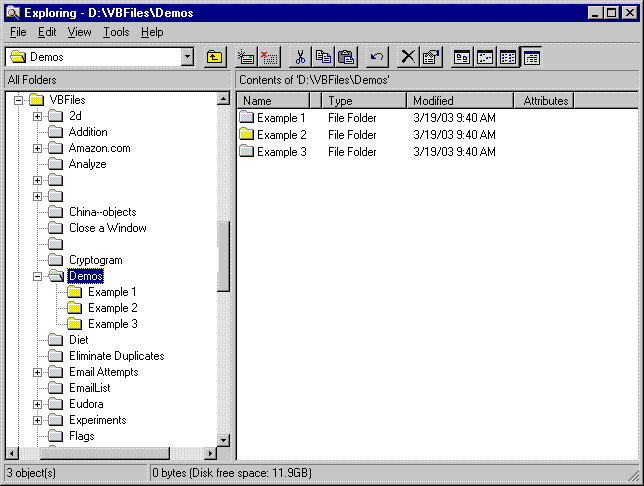The image size is (644, 486).
Task: Click status bar text '3 object(s)'
Action: [x=31, y=473]
